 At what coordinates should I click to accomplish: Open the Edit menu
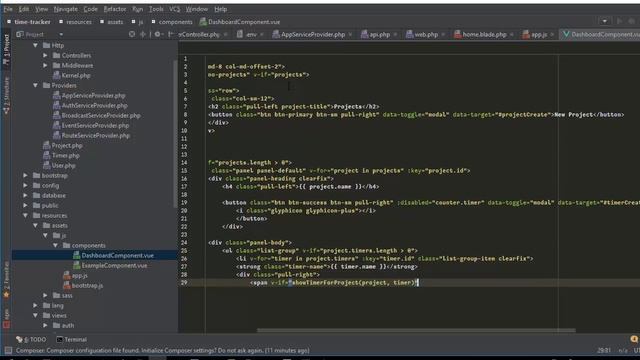pos(24,9)
